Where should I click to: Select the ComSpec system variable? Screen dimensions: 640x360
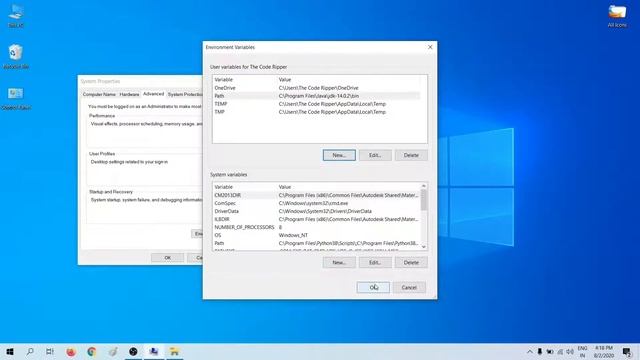[316, 203]
